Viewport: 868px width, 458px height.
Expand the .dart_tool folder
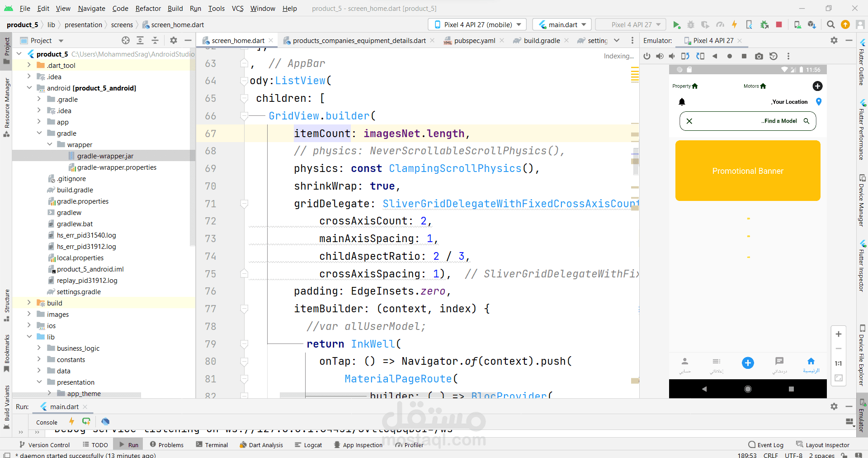pos(29,65)
